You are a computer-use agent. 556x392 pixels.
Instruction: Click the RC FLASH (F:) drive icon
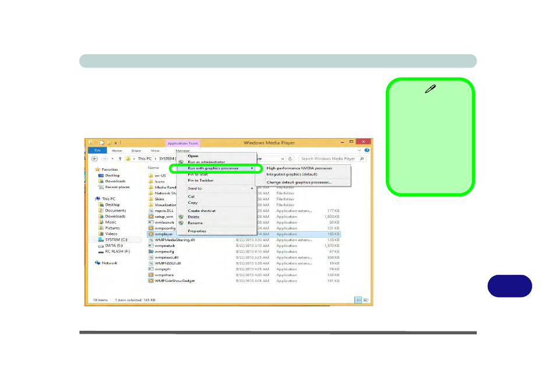tap(101, 252)
